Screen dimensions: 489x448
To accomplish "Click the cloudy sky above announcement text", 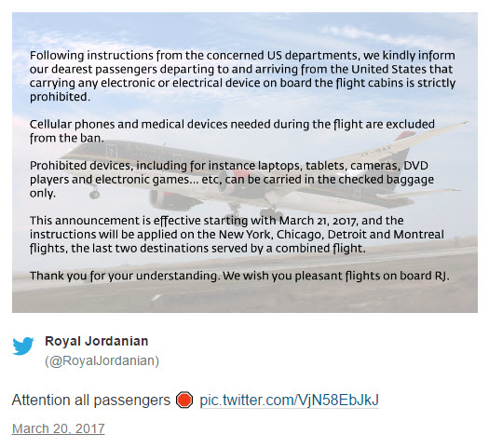I will 245,30.
